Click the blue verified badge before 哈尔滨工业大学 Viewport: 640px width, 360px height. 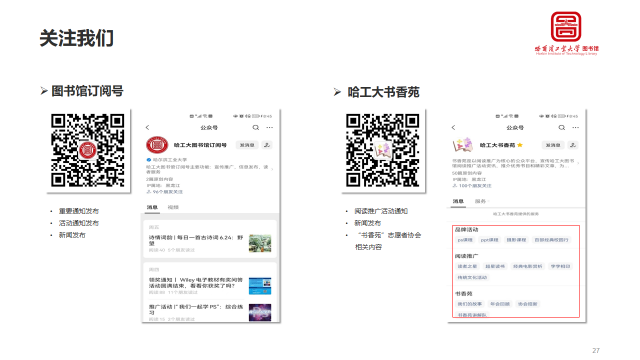coord(149,160)
